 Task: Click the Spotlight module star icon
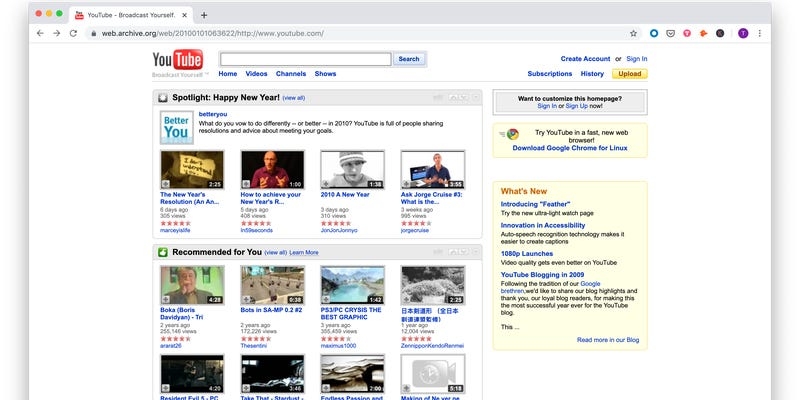[163, 97]
